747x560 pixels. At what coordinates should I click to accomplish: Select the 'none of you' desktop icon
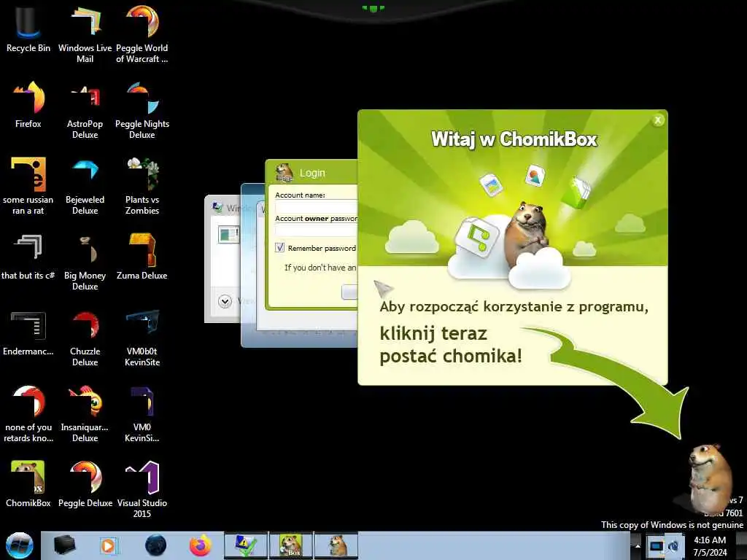coord(28,414)
